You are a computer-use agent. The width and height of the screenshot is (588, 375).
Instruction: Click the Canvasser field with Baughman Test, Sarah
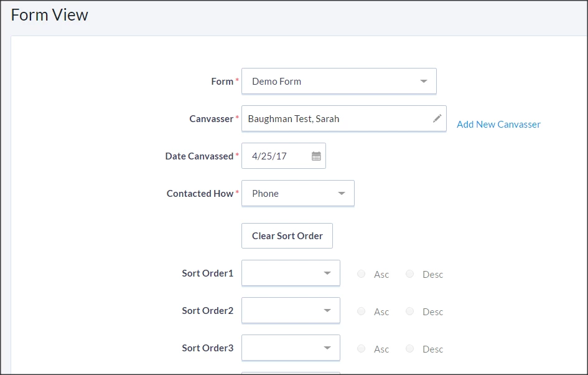344,118
